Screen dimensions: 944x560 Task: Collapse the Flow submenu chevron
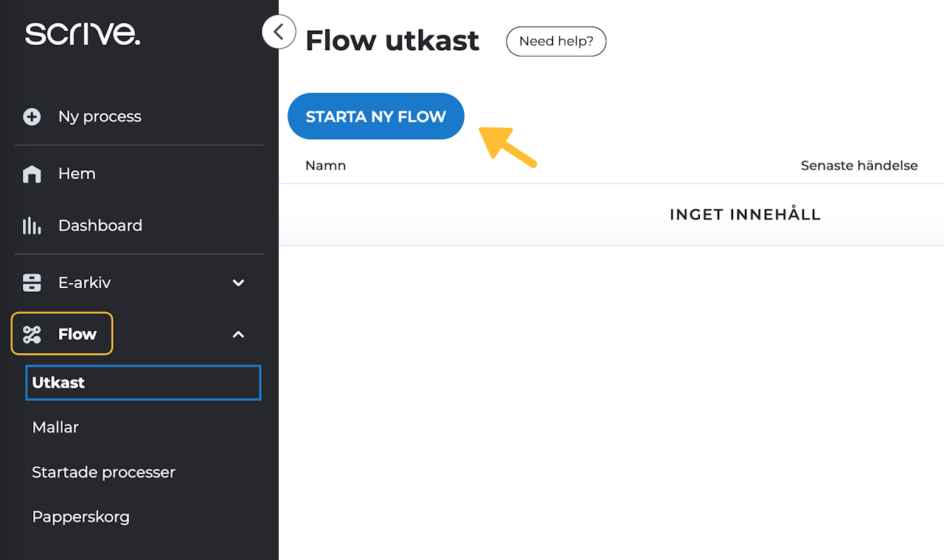coord(238,335)
